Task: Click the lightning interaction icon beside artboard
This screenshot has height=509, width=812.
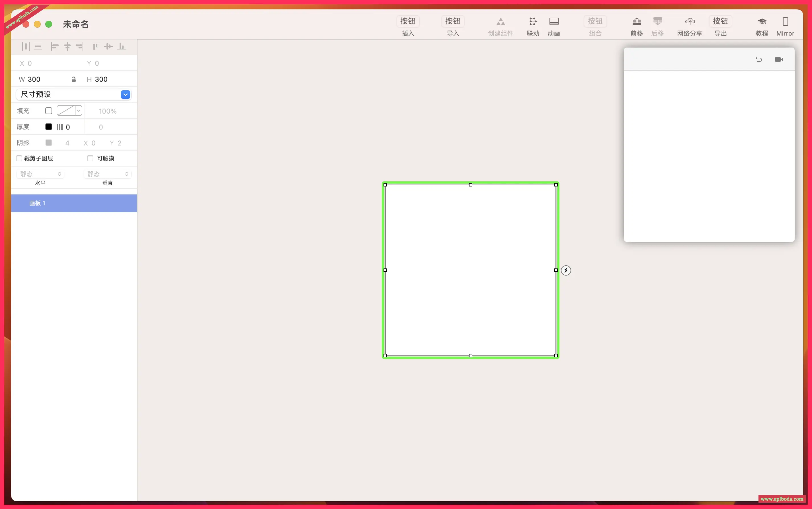Action: pyautogui.click(x=566, y=270)
